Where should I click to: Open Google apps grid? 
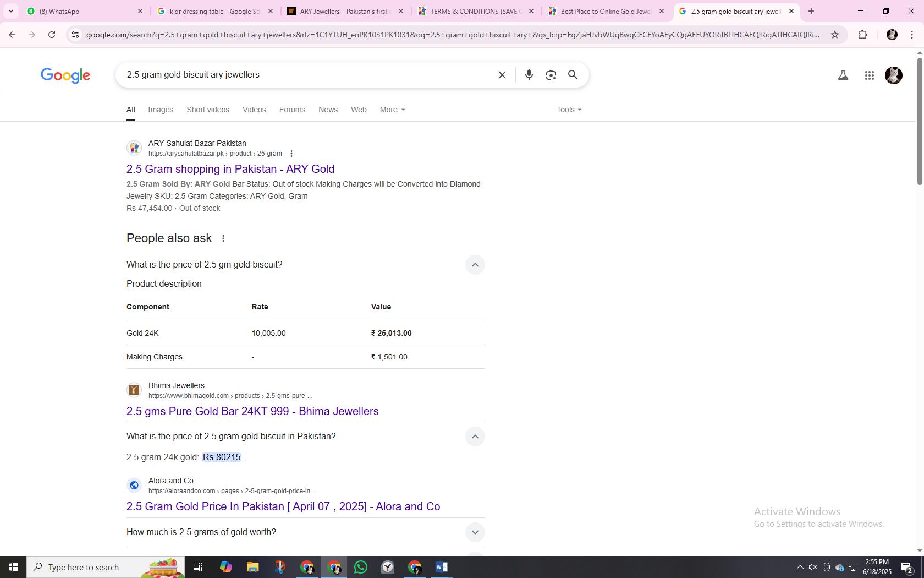tap(869, 75)
